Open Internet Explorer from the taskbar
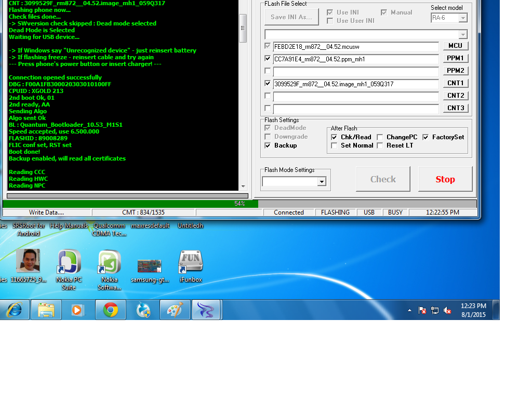This screenshot has height=399, width=532. pyautogui.click(x=14, y=310)
